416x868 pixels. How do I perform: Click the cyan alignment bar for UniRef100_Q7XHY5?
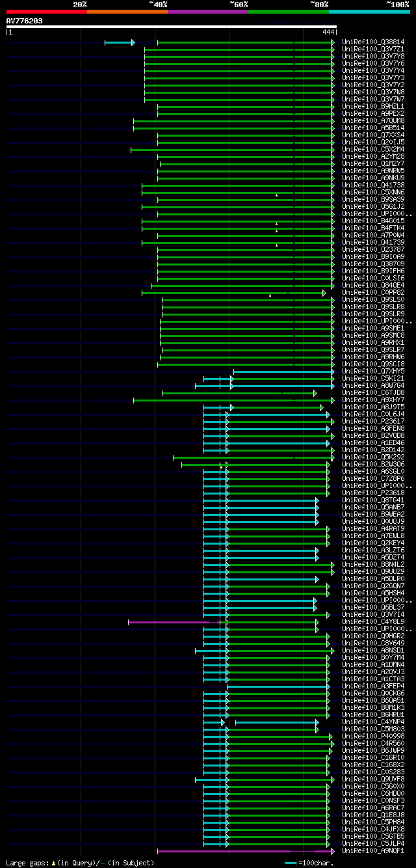(284, 371)
